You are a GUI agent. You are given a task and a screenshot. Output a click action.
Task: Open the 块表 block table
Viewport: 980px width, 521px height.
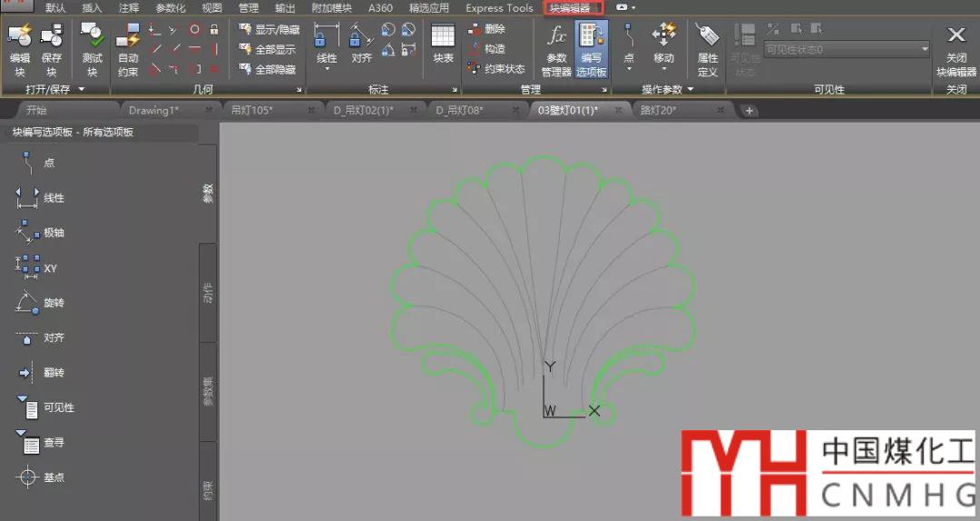point(443,44)
